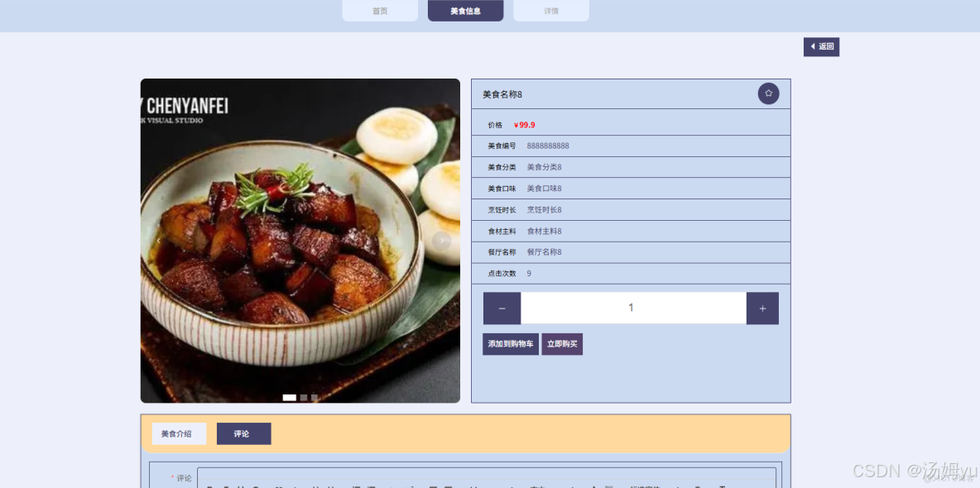Select the second carousel indicator dot
Image resolution: width=980 pixels, height=488 pixels.
pos(302,397)
